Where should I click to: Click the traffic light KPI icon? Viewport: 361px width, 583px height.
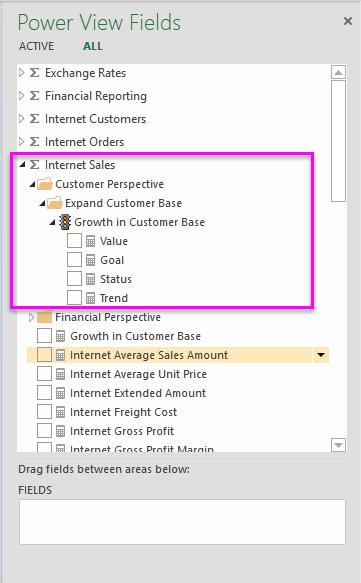[65, 222]
